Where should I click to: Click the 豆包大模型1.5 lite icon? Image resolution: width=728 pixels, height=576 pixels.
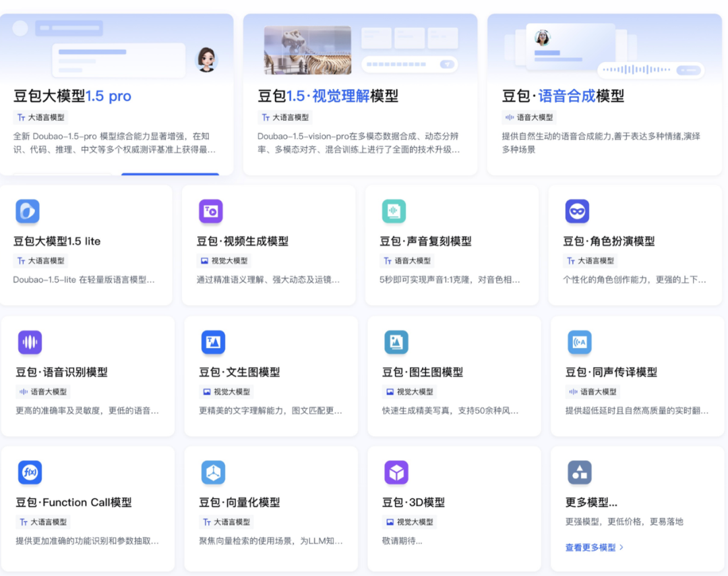pos(28,211)
